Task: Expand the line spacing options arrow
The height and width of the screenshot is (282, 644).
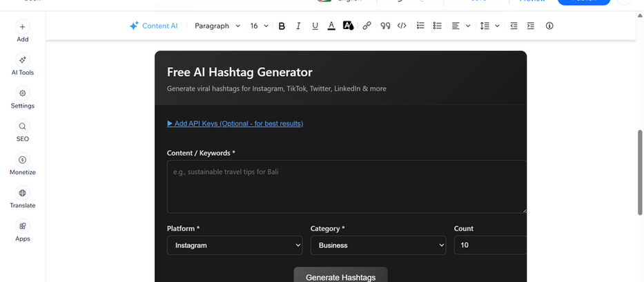Action: point(497,26)
